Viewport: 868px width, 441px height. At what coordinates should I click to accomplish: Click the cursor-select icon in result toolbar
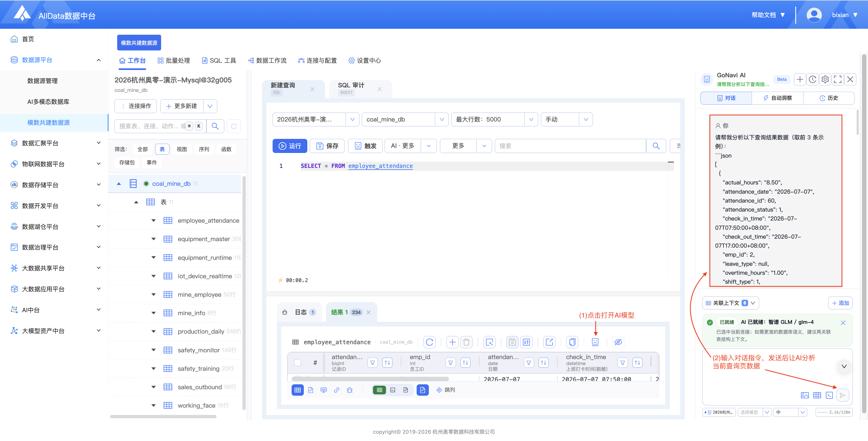[x=489, y=342]
